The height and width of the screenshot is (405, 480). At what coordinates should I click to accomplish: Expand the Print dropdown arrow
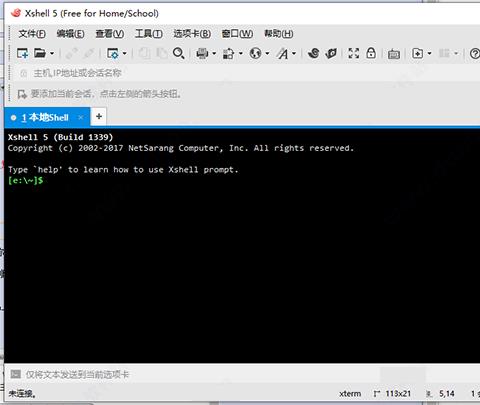[x=214, y=53]
